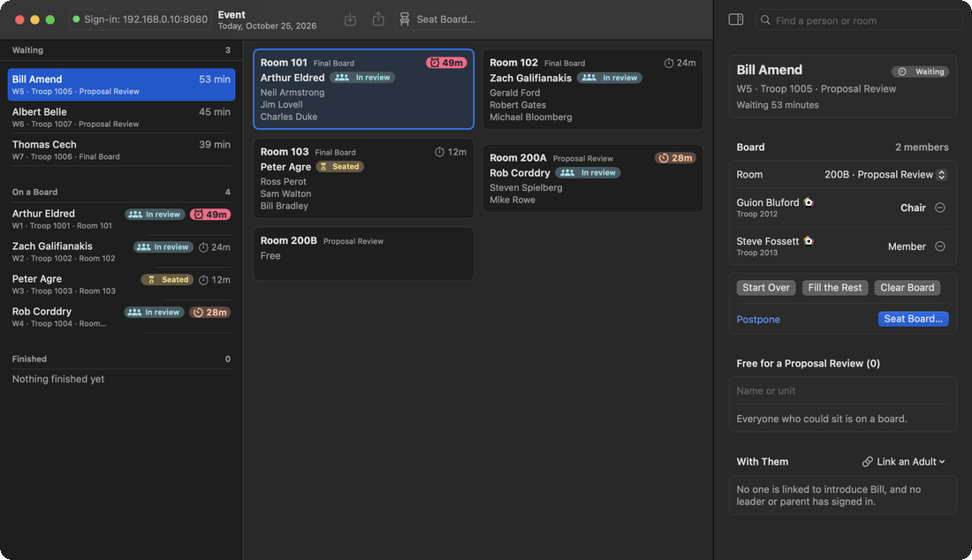
Task: Select the free Room 200B card
Action: (x=364, y=254)
